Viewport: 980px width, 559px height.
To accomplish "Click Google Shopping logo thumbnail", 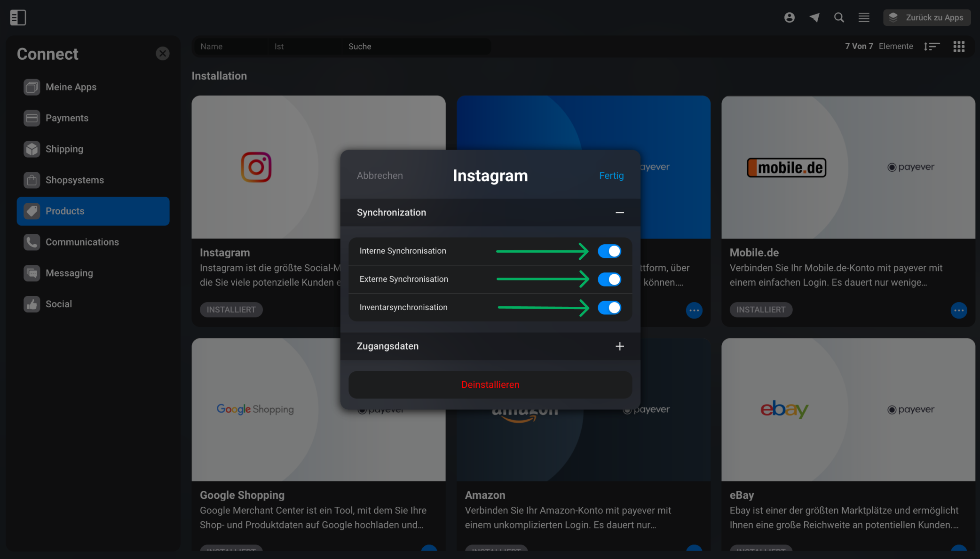I will point(255,409).
